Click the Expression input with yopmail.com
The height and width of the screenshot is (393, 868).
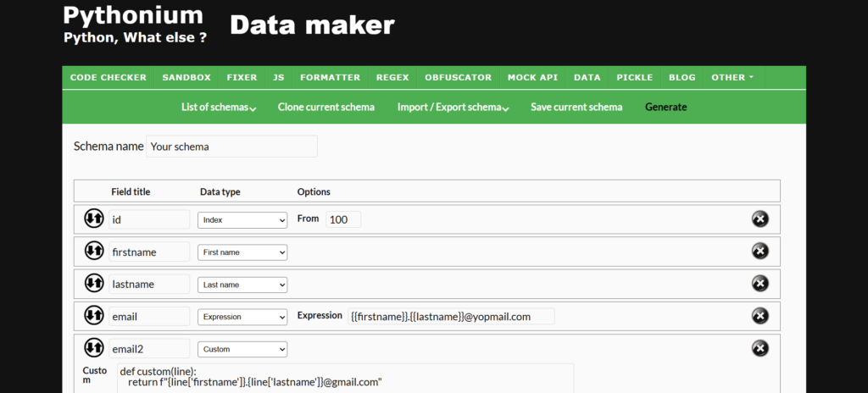tap(451, 317)
